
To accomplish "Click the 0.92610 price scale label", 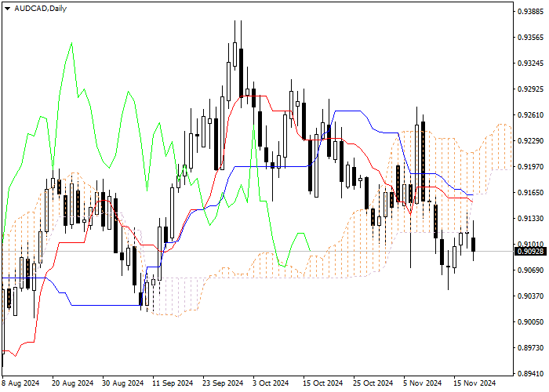I will [530, 115].
